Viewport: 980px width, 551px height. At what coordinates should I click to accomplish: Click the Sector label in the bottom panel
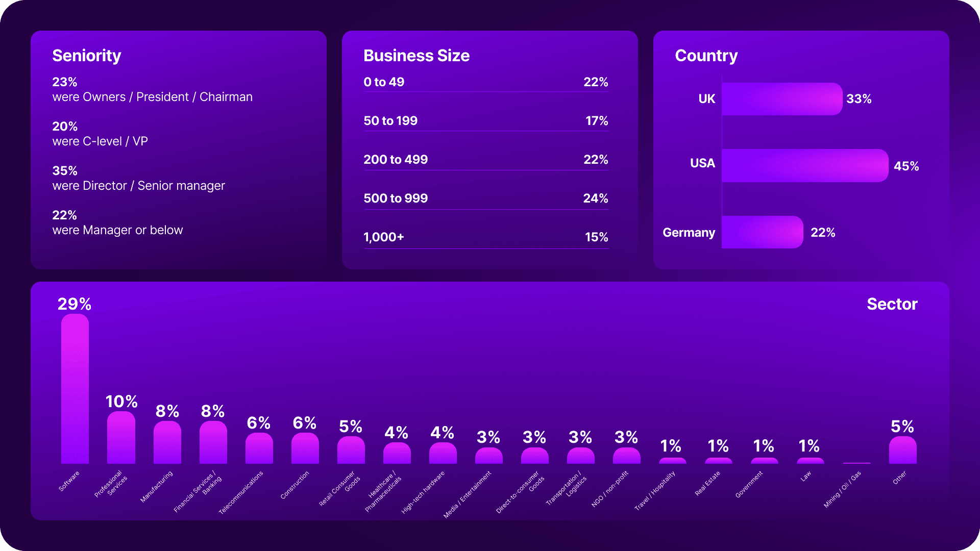pos(892,304)
